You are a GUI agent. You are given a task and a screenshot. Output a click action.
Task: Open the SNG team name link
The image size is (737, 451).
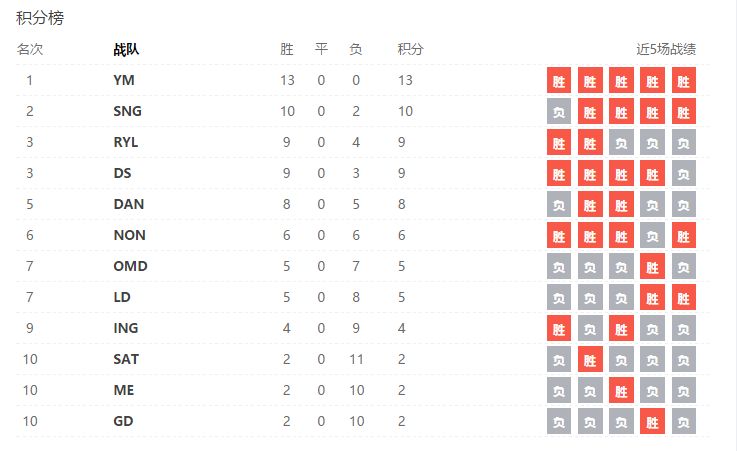click(x=127, y=111)
